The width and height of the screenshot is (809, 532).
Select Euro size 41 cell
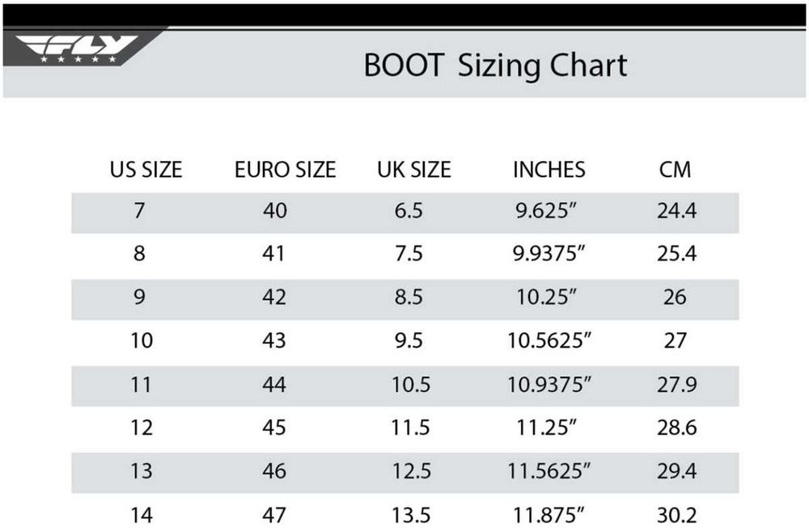274,254
